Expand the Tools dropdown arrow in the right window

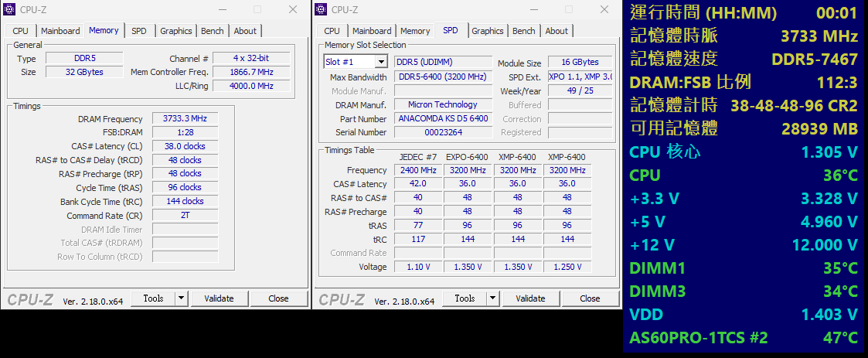coord(492,298)
